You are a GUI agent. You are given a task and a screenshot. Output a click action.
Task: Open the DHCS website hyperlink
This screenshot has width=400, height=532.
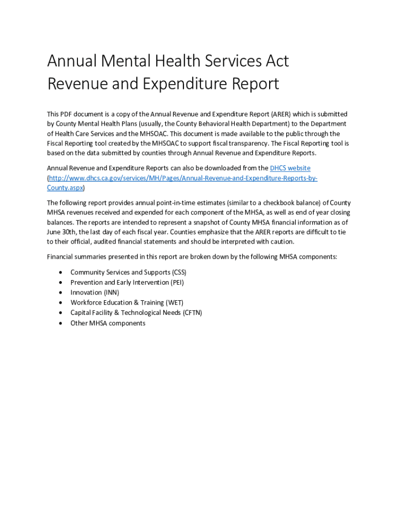click(290, 168)
